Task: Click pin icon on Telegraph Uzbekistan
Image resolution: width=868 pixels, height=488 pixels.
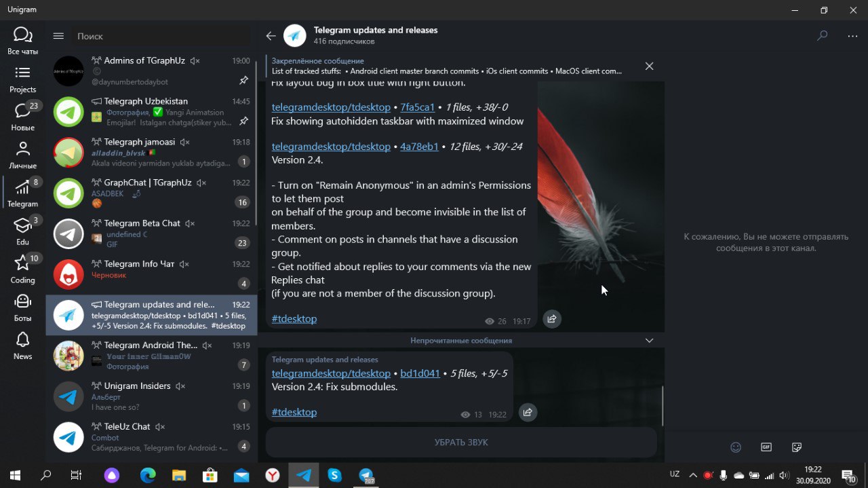Action: click(243, 121)
